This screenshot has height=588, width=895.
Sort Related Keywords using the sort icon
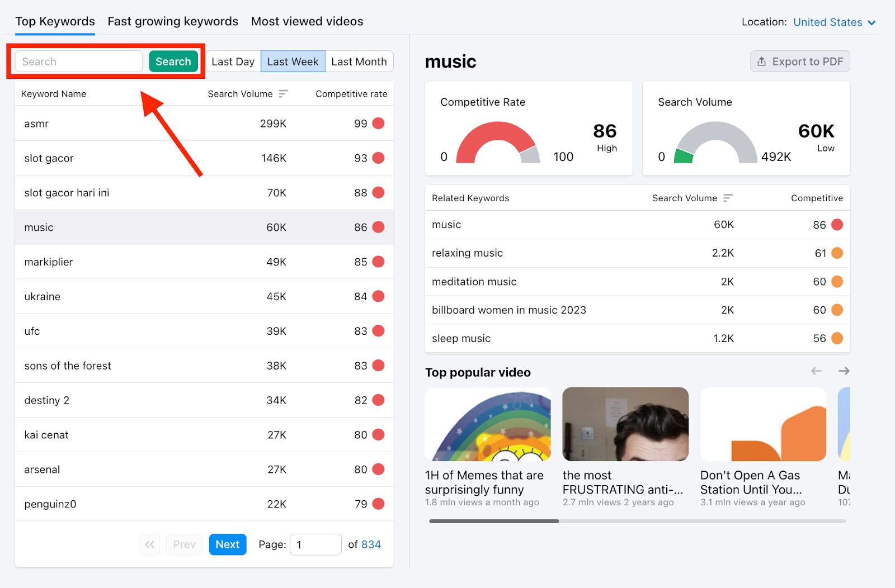click(x=728, y=198)
